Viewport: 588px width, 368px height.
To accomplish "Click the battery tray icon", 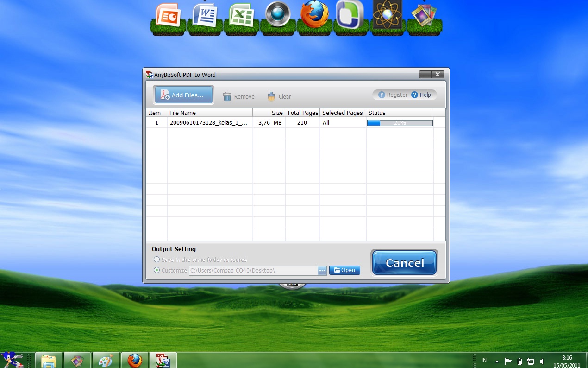I will click(x=519, y=361).
